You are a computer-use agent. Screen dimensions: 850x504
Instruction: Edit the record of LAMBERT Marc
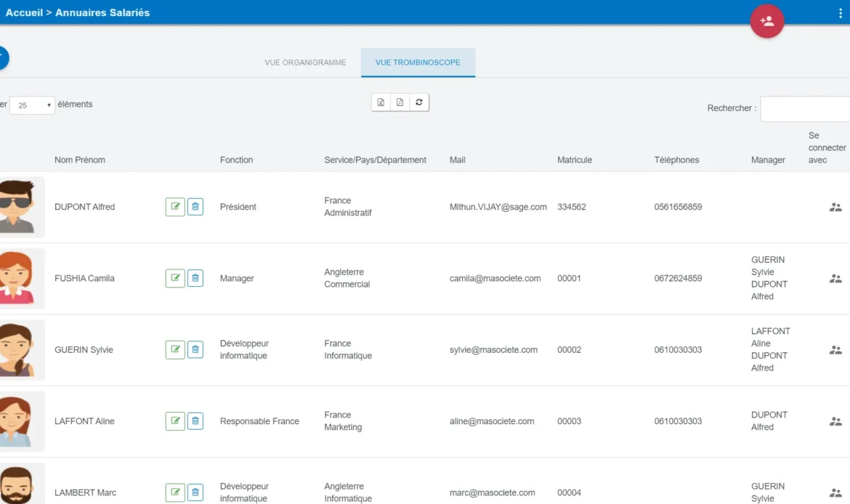pyautogui.click(x=174, y=492)
